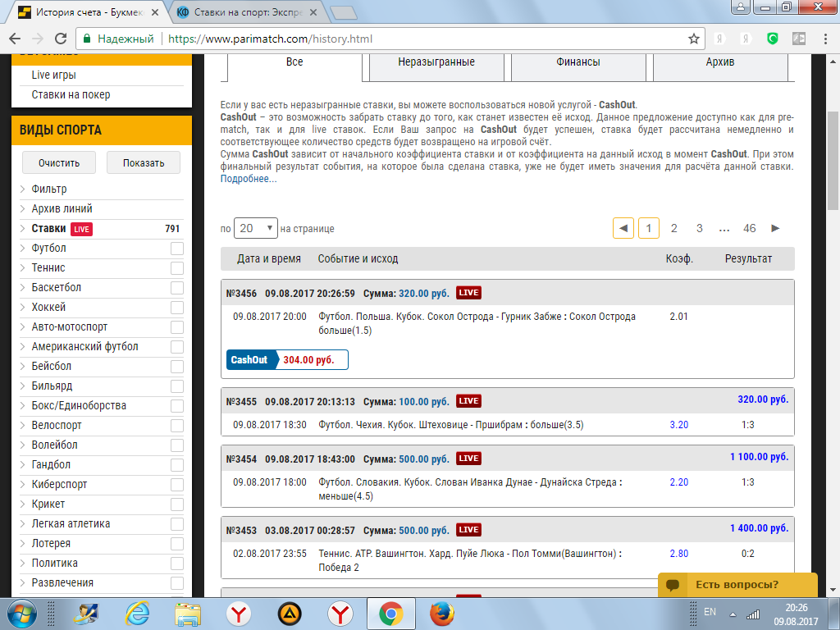
Task: Click the red LIVE badge next to Ставки
Action: click(x=81, y=229)
